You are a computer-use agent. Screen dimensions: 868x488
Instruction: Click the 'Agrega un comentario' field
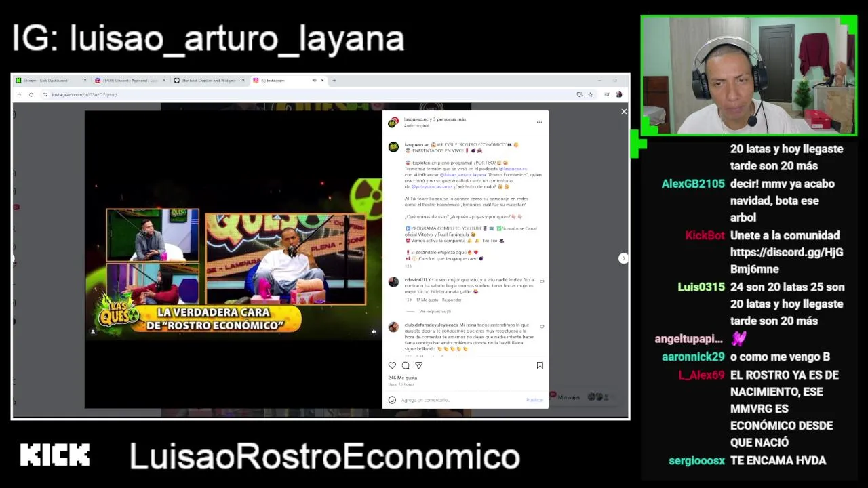click(461, 400)
